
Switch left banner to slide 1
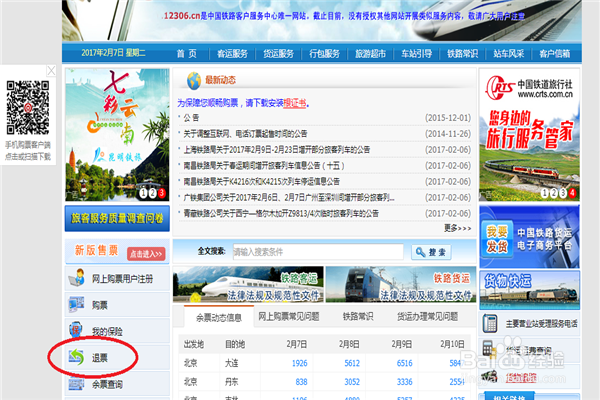[143, 193]
